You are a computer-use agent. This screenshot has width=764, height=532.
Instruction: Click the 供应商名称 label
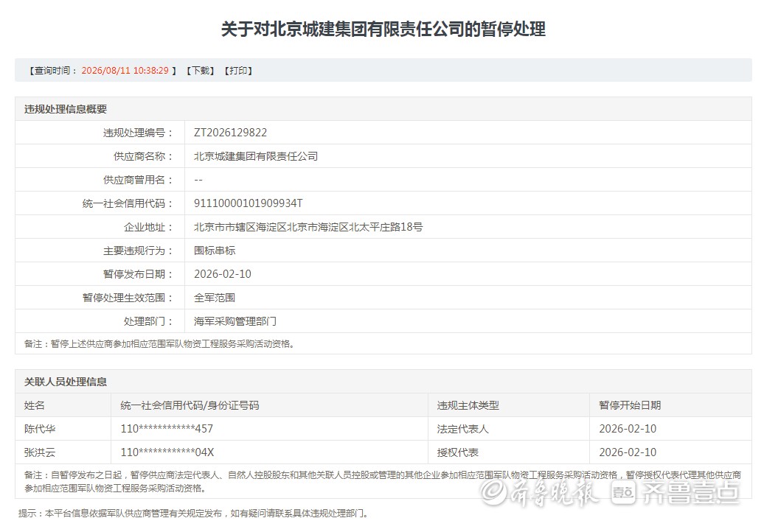click(143, 156)
